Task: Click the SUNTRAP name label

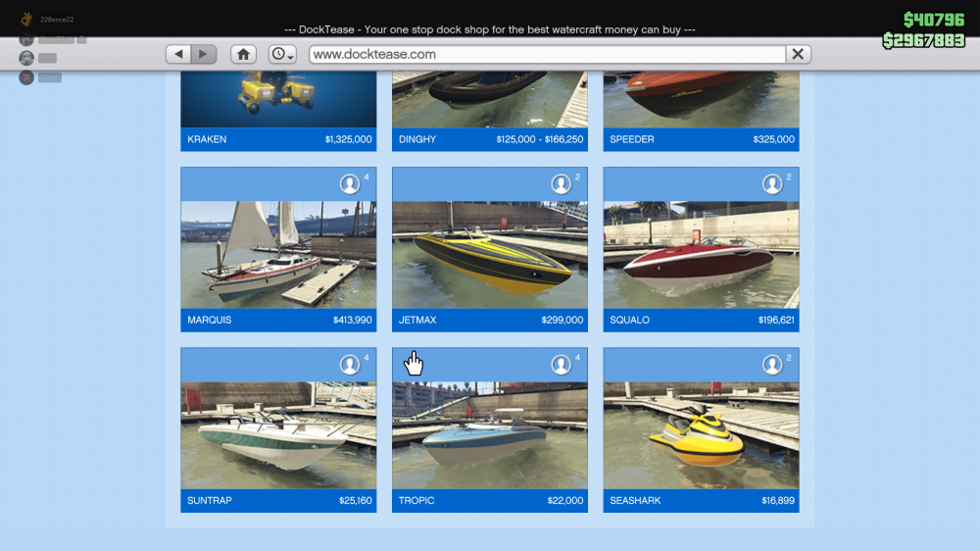Action: 210,501
